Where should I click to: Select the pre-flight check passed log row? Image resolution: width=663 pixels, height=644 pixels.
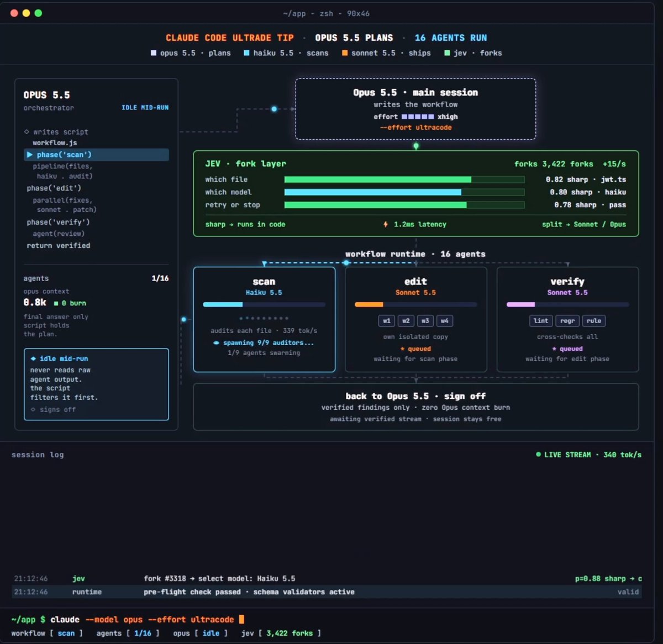(x=327, y=592)
